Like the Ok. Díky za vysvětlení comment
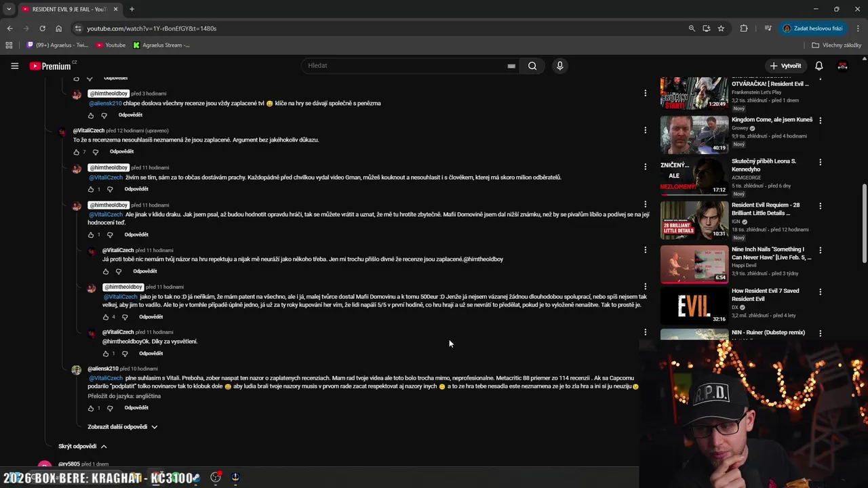This screenshot has height=488, width=868. 105,354
